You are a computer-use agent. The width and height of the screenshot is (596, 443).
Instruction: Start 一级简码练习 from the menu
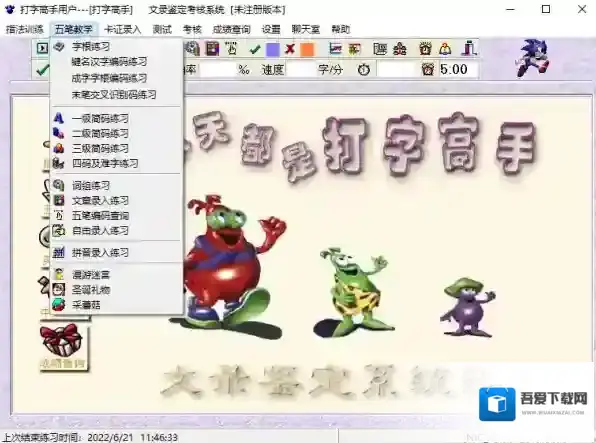tap(116, 118)
